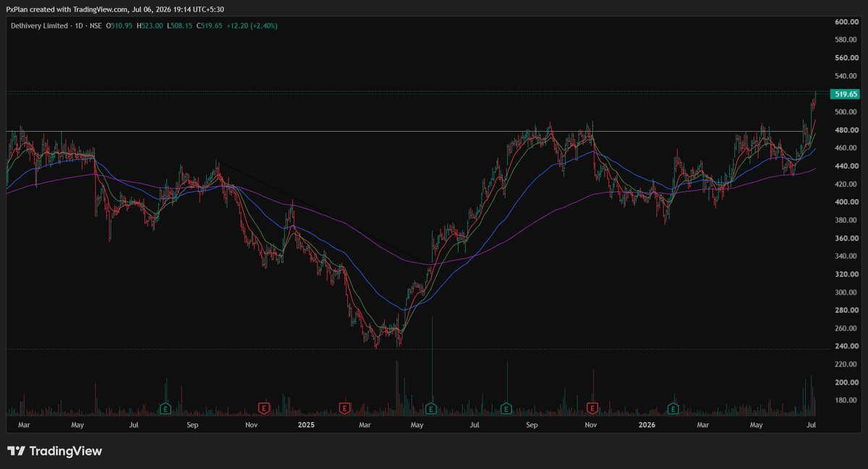Click the 500.00 price axis label
This screenshot has height=469, width=868.
(846, 112)
